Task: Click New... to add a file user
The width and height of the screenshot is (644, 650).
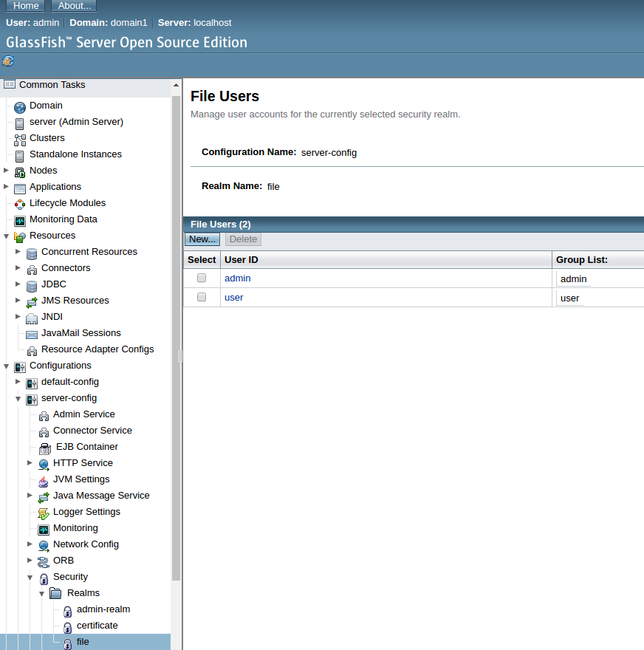Action: (202, 239)
